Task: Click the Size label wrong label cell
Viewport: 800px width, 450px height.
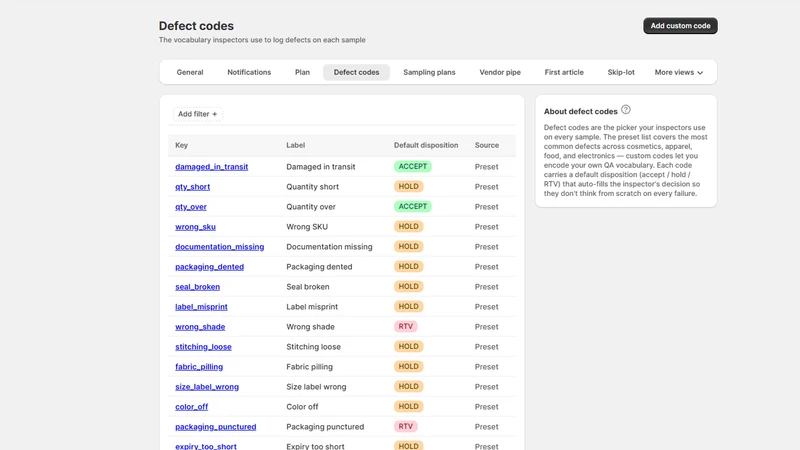Action: (x=316, y=387)
